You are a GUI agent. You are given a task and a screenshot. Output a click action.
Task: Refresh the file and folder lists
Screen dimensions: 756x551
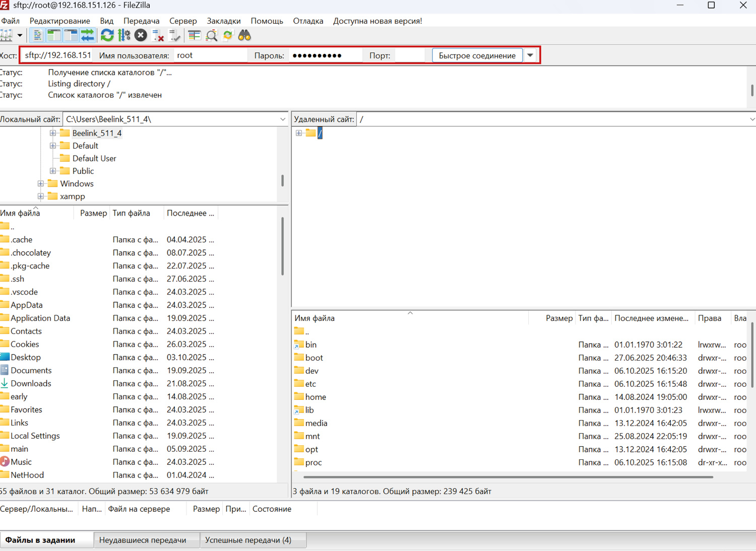[107, 35]
